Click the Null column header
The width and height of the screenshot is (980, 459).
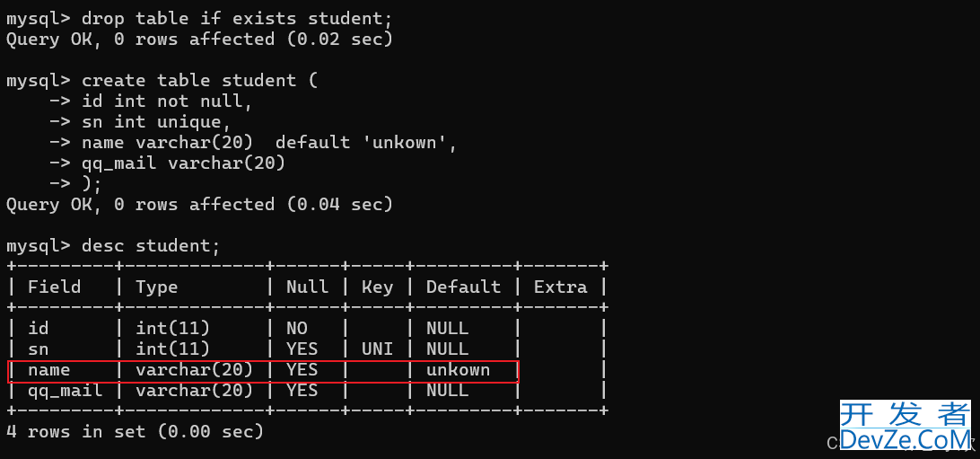point(308,287)
